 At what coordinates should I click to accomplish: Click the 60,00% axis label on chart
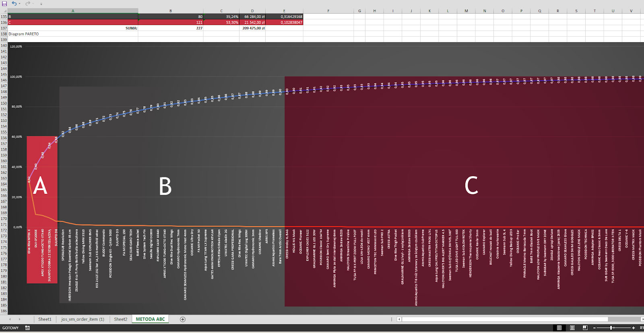coord(17,137)
